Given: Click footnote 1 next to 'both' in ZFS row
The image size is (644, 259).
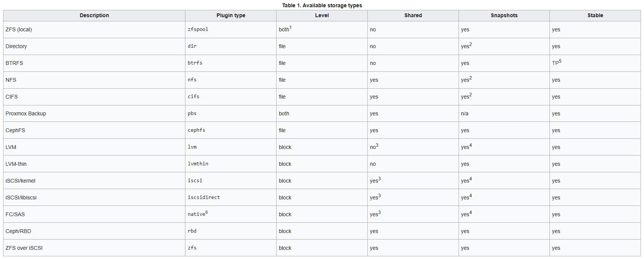Looking at the screenshot, I should (x=290, y=28).
